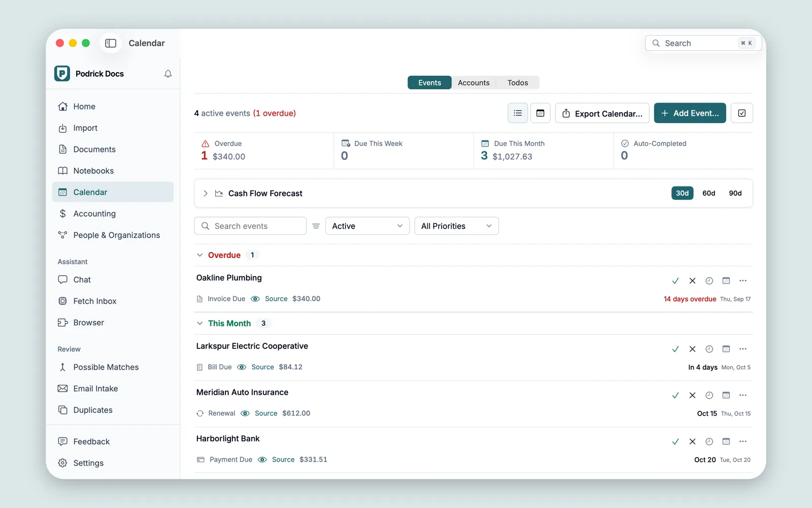The width and height of the screenshot is (812, 508).
Task: Switch to list view icon
Action: click(x=518, y=113)
